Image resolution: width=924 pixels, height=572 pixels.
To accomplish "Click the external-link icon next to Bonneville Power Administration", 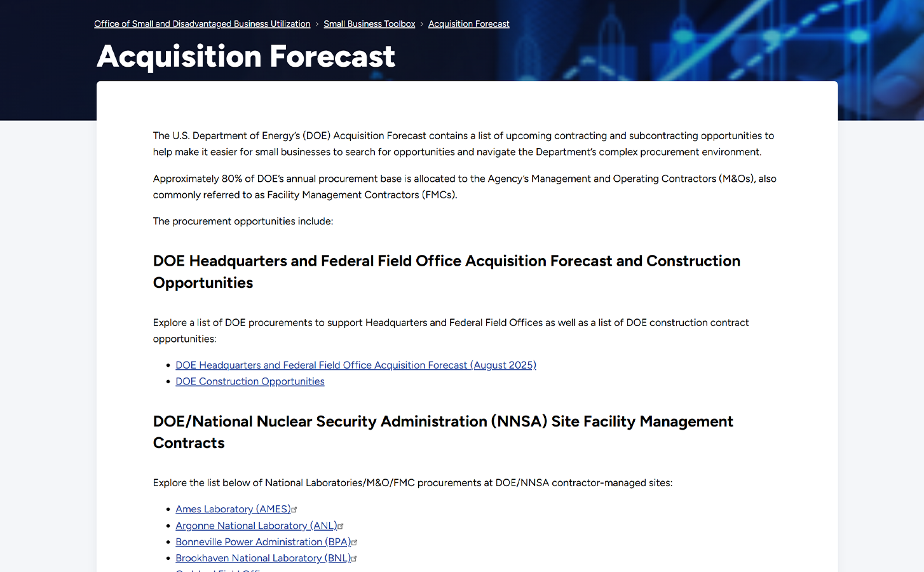I will pyautogui.click(x=355, y=543).
